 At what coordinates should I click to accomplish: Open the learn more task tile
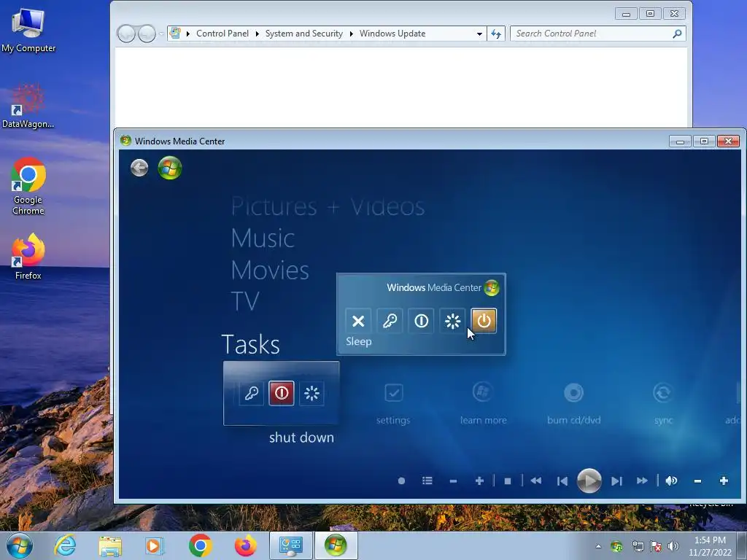click(x=483, y=402)
